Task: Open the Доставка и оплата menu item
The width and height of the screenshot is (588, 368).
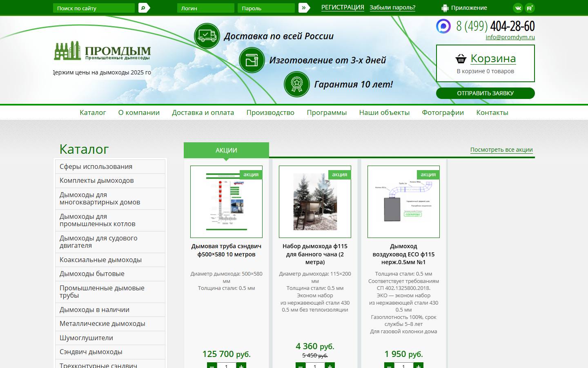Action: pyautogui.click(x=203, y=112)
